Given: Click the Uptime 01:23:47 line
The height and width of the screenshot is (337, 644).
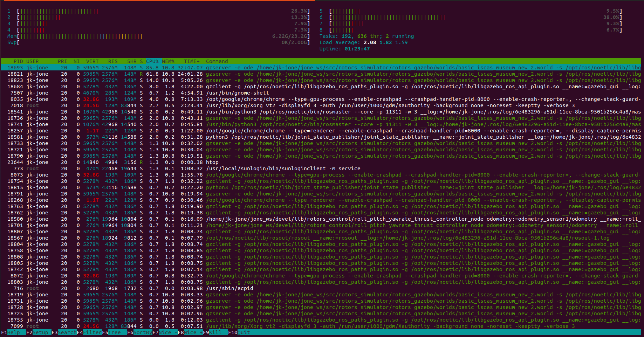Looking at the screenshot, I should coord(344,49).
